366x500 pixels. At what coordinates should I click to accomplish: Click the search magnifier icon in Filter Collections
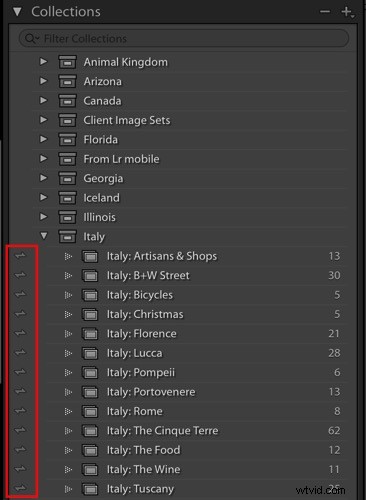click(x=31, y=39)
